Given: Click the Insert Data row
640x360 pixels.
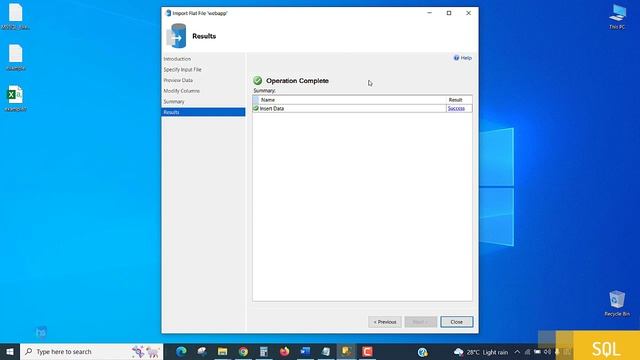Looking at the screenshot, I should pos(362,109).
